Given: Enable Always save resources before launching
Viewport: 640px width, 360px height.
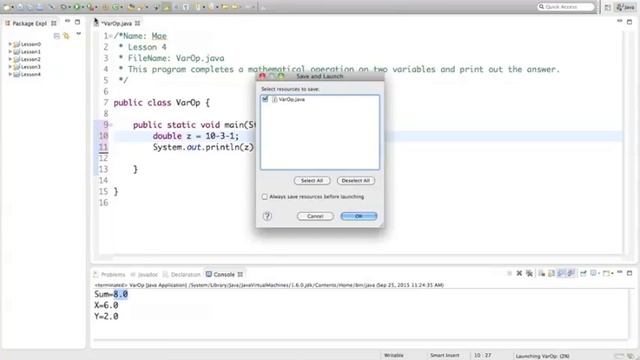Looking at the screenshot, I should [264, 197].
